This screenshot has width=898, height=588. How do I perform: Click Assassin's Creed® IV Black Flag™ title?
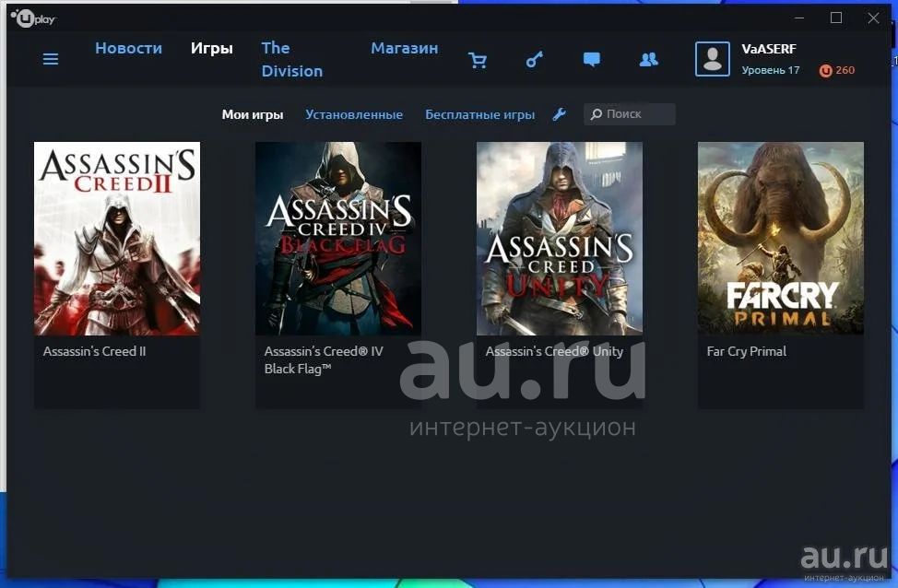[325, 360]
